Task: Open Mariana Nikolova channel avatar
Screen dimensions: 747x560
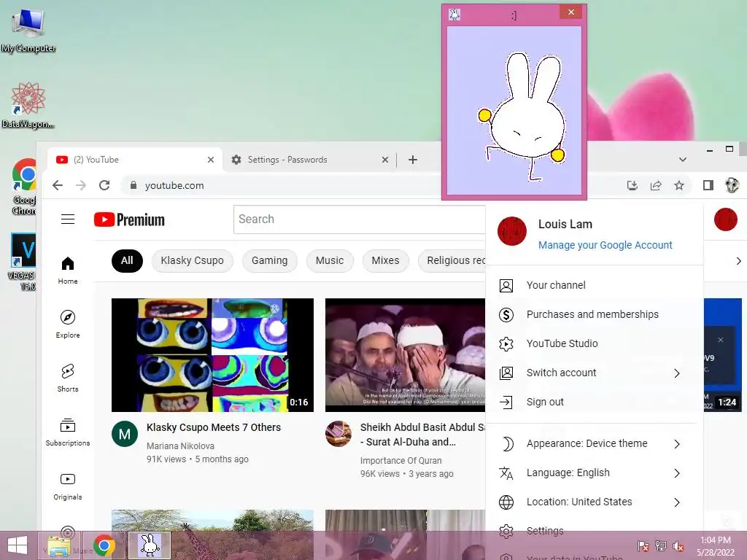Action: (125, 434)
